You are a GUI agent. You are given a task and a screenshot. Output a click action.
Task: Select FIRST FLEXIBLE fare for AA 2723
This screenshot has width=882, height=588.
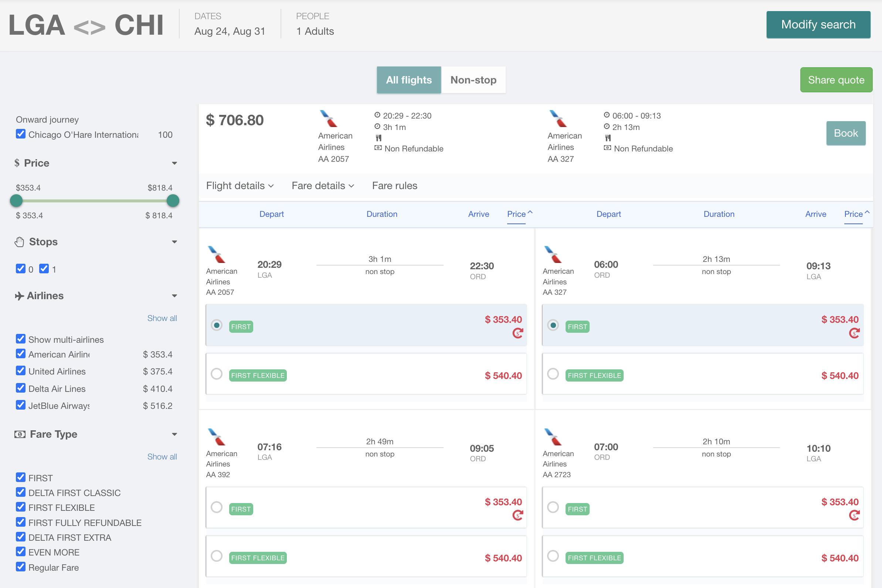click(553, 556)
